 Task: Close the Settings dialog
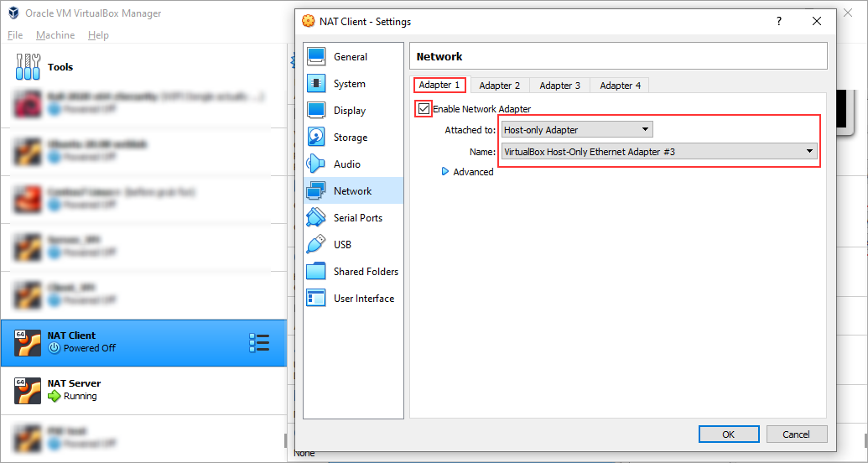(x=817, y=22)
